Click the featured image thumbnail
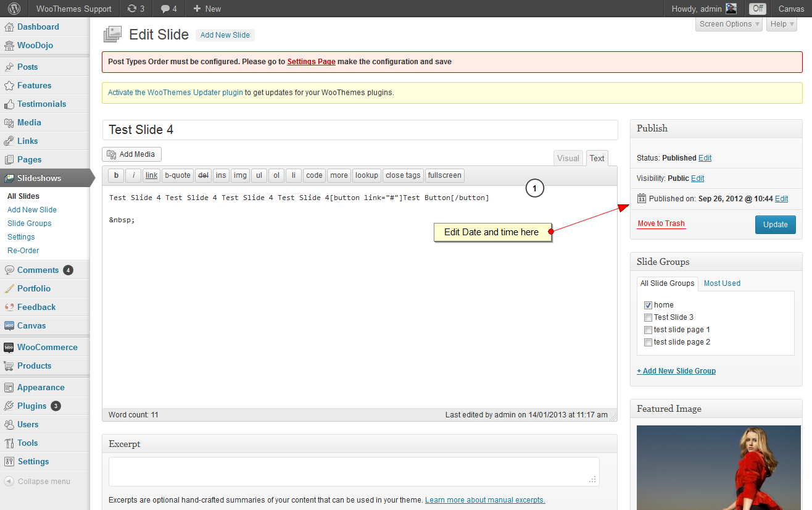The image size is (812, 510). pos(718,467)
